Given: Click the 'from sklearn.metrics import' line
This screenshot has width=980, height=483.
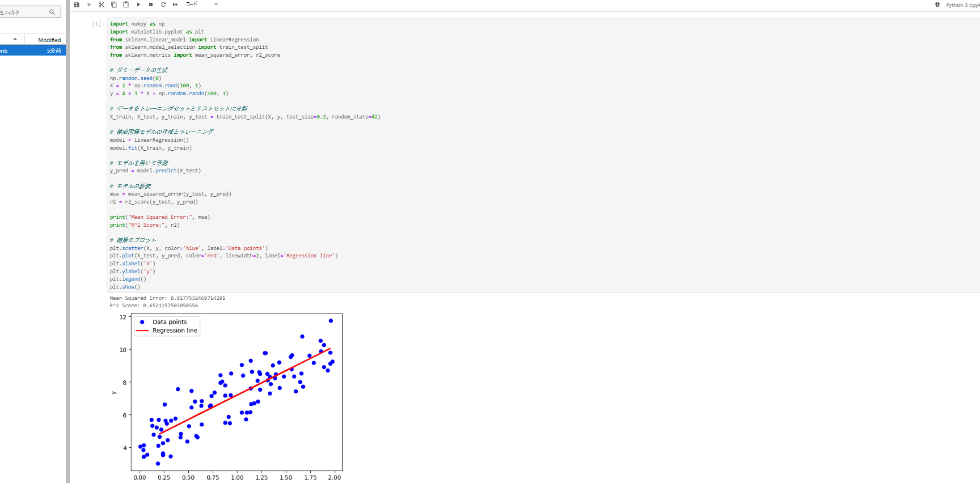Looking at the screenshot, I should pyautogui.click(x=195, y=55).
